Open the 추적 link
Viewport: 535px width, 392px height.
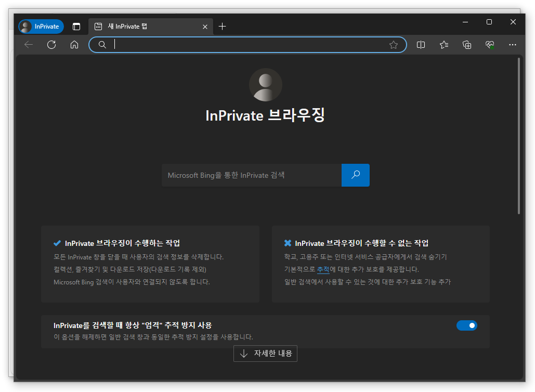[323, 269]
